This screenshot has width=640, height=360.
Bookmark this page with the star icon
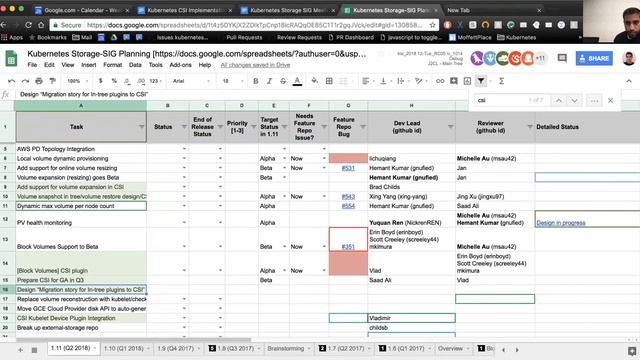432,25
